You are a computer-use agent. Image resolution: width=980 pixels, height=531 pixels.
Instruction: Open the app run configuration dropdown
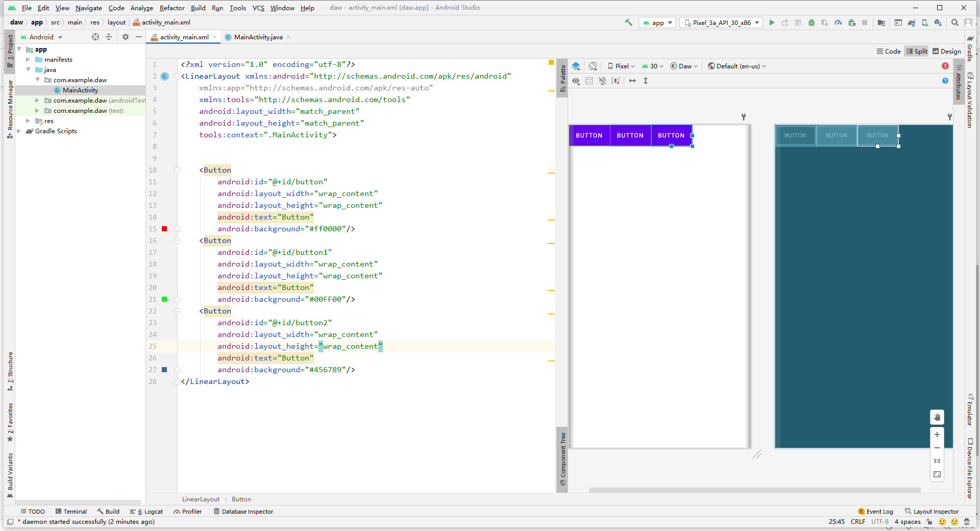coord(657,22)
